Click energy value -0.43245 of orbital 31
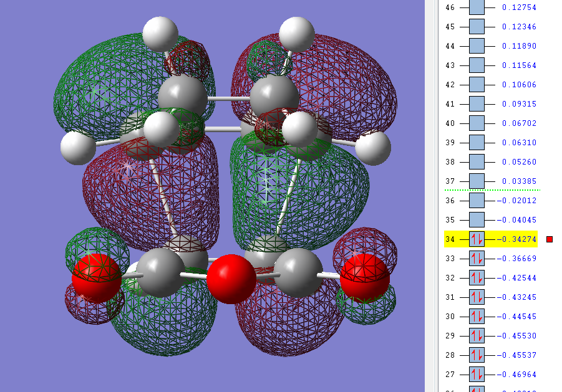Image resolution: width=562 pixels, height=392 pixels. 516,297
